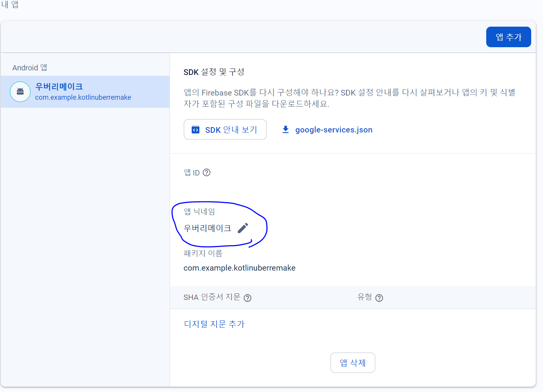Click the Android robot icon beside 우버리메이크
The height and width of the screenshot is (392, 543).
[20, 92]
